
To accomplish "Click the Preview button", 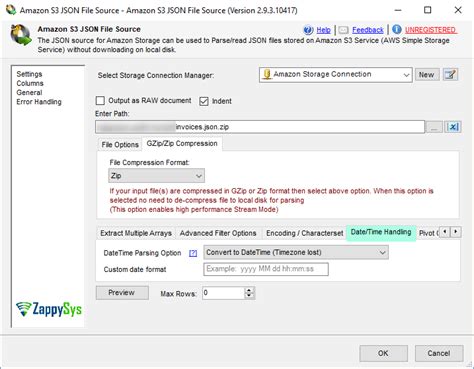I will tap(122, 293).
